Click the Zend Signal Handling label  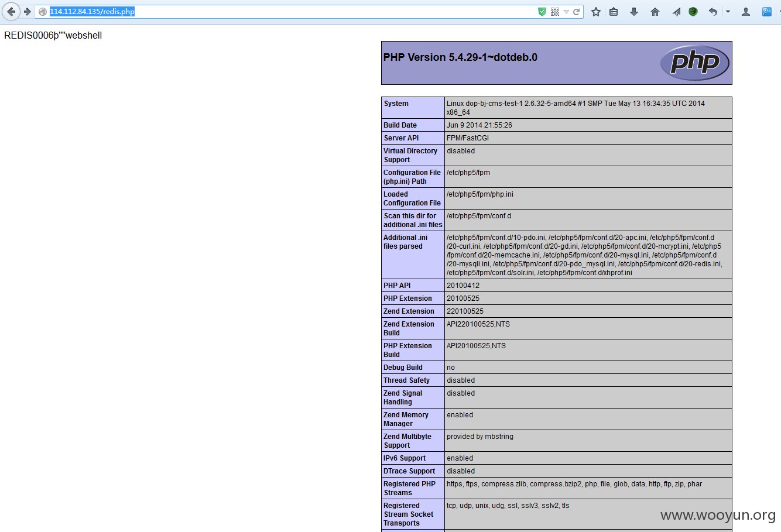(x=402, y=397)
